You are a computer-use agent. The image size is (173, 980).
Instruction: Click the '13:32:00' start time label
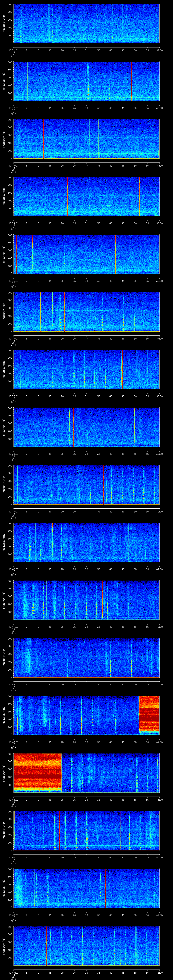click(14, 108)
